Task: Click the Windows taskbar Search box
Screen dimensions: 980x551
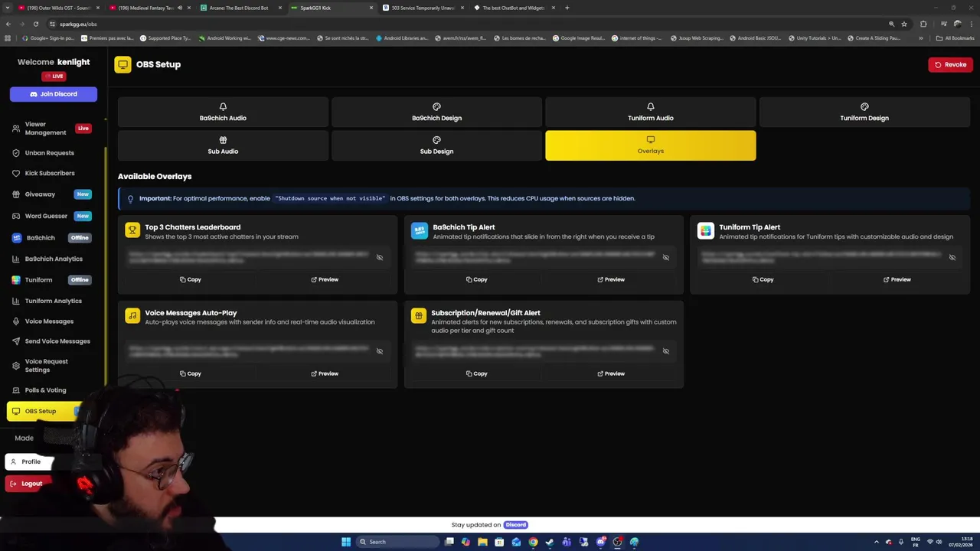Action: [x=396, y=542]
